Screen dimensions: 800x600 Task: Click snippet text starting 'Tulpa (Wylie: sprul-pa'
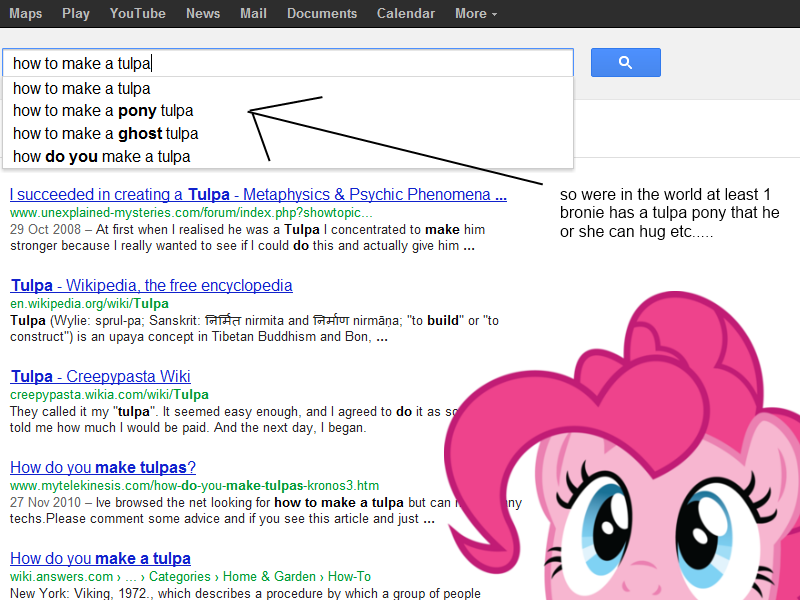coord(254,329)
